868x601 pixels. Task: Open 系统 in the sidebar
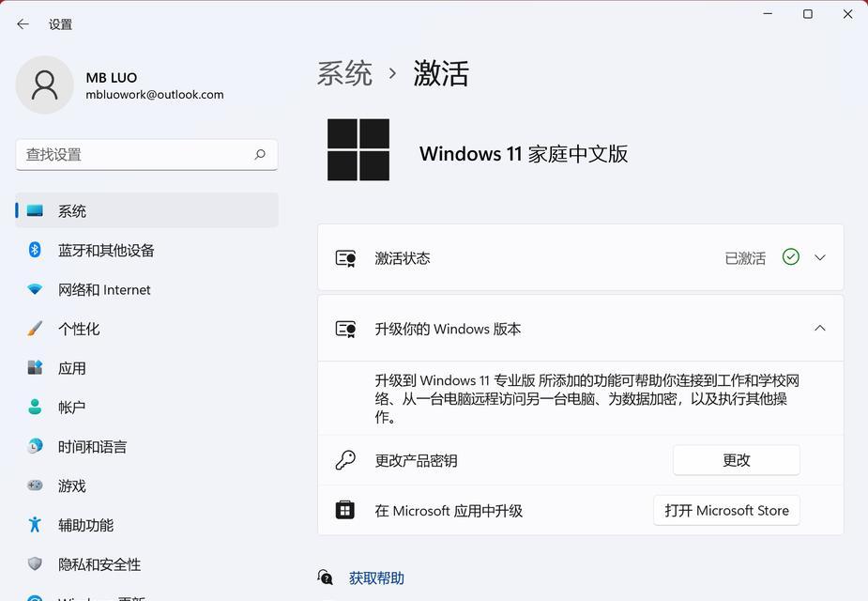pyautogui.click(x=146, y=210)
